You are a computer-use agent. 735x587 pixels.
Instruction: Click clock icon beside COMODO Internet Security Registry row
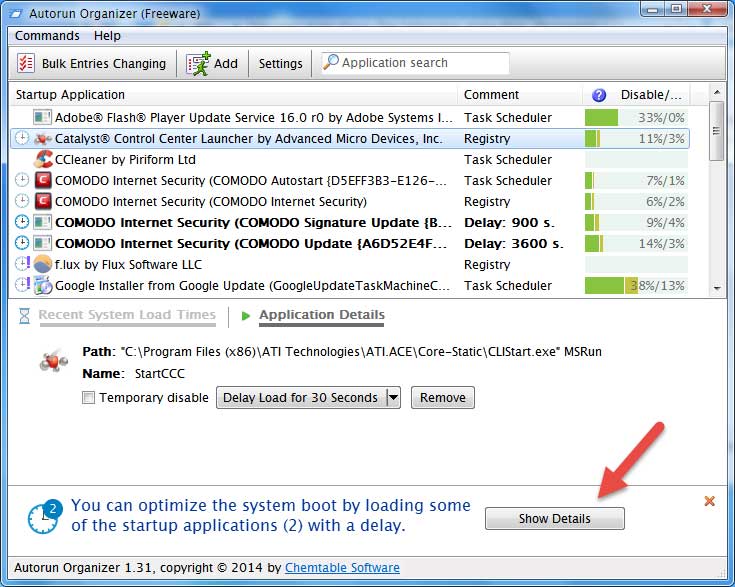pos(22,201)
